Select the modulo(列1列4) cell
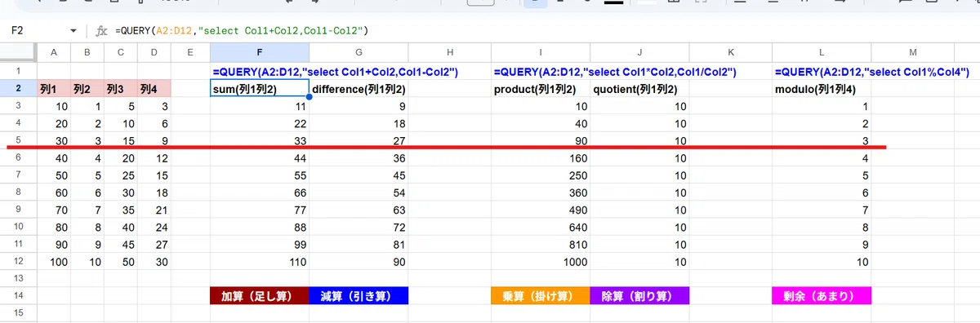The image size is (980, 323). [822, 89]
